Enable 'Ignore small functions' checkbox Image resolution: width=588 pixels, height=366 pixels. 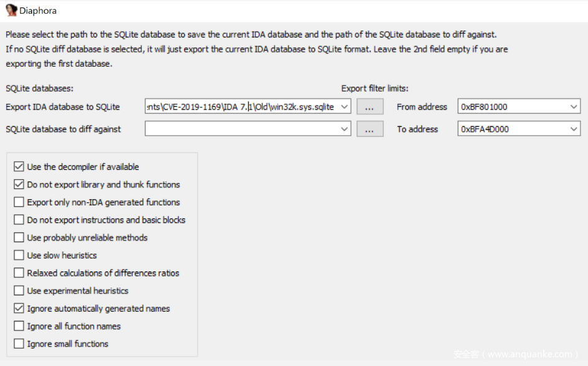[19, 344]
